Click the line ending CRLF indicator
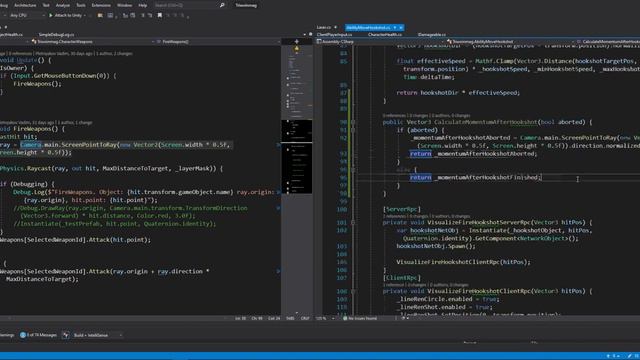The width and height of the screenshot is (640, 360). (x=305, y=318)
